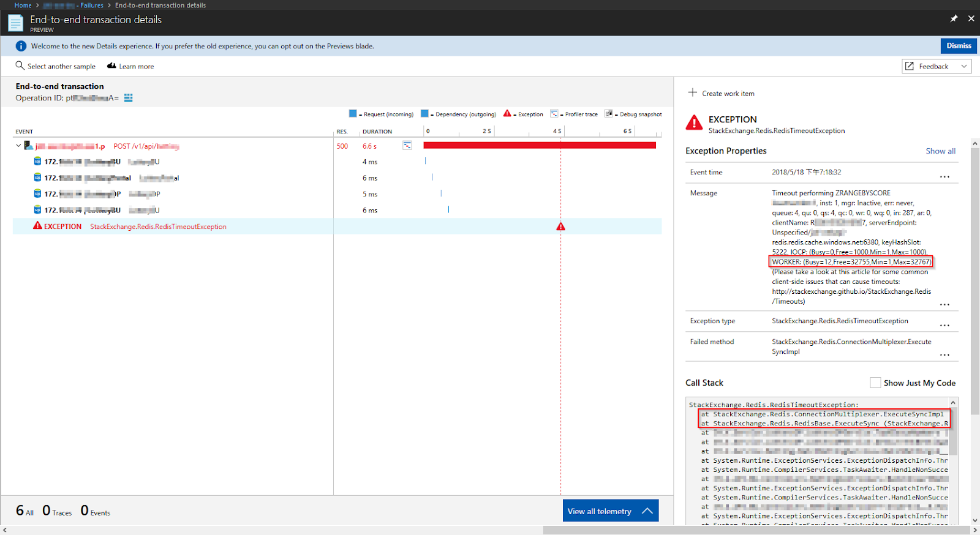Go to Home breadcrumb
Image resolution: width=980 pixels, height=535 pixels.
(23, 5)
